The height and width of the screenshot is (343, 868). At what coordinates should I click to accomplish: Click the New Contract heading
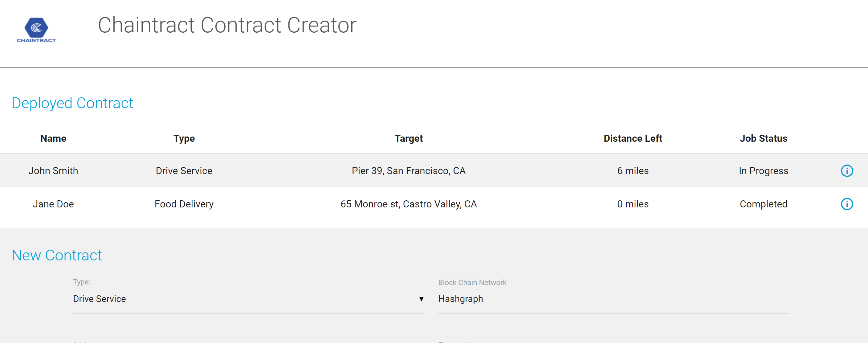(57, 255)
